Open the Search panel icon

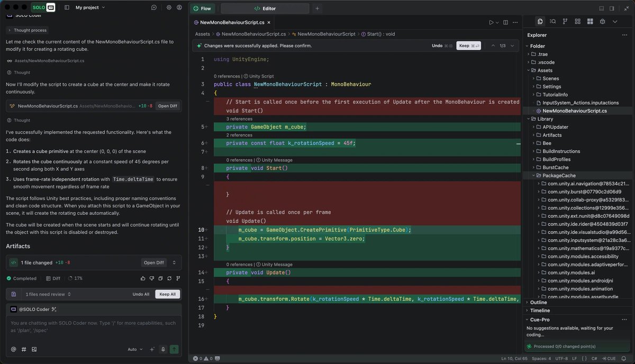tap(552, 22)
